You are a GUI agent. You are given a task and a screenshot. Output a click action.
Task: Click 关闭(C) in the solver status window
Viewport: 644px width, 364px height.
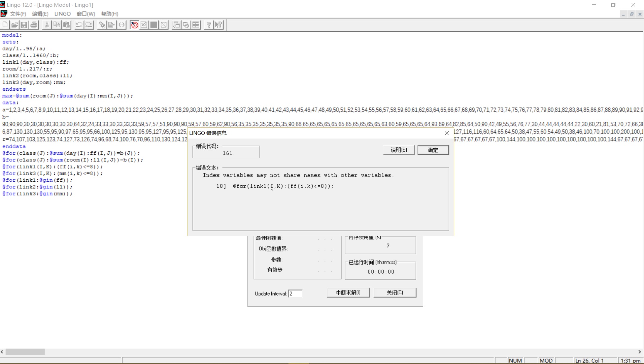tap(395, 293)
